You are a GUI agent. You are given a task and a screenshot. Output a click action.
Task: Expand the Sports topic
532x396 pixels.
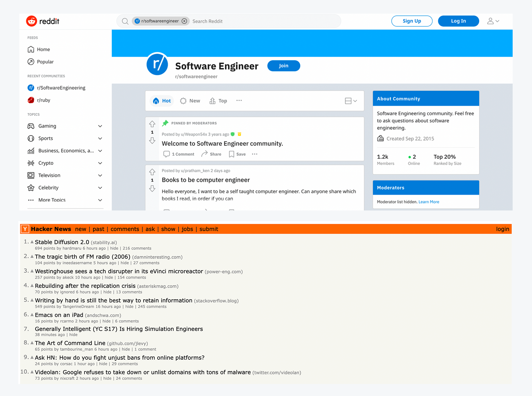pos(100,138)
